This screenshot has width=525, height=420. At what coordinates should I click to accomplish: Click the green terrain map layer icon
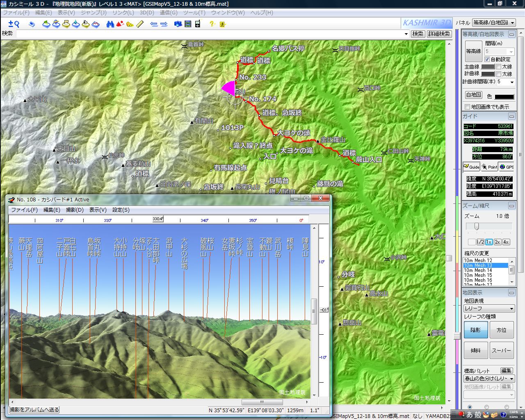tap(46, 24)
